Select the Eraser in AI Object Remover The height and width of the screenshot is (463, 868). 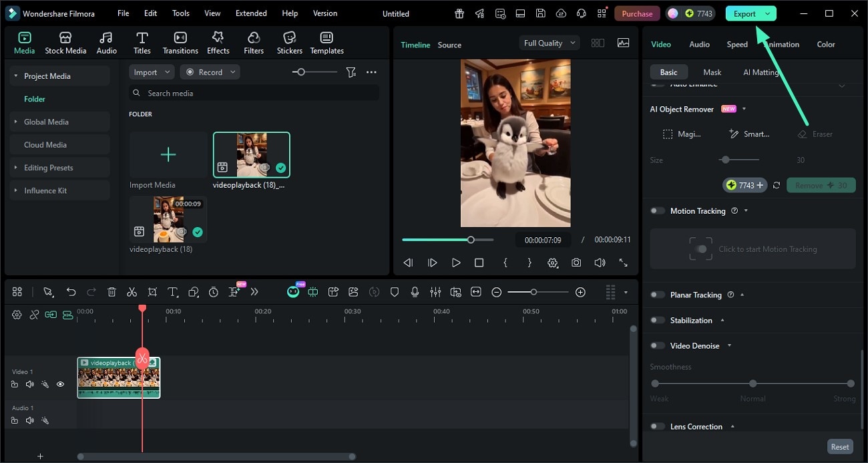click(815, 134)
